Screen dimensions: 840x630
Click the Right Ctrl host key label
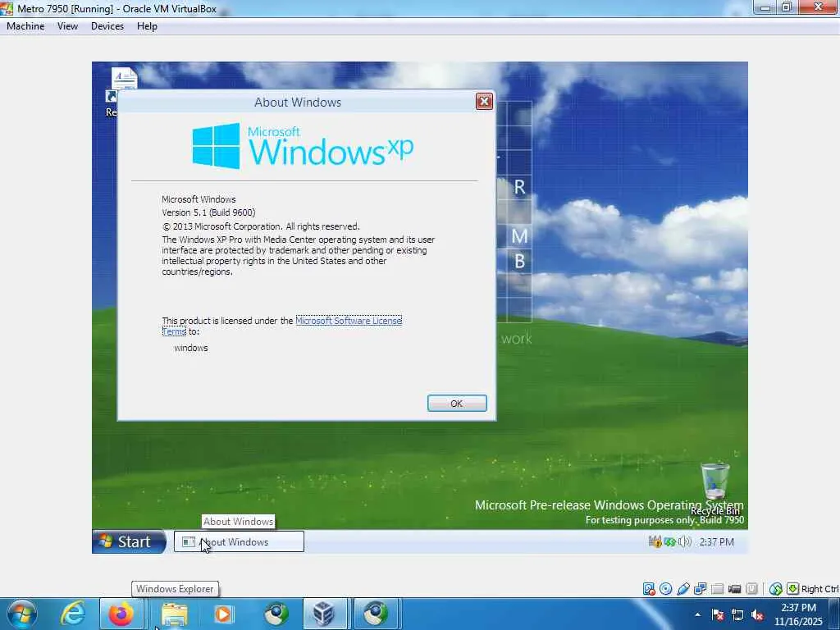pyautogui.click(x=819, y=589)
